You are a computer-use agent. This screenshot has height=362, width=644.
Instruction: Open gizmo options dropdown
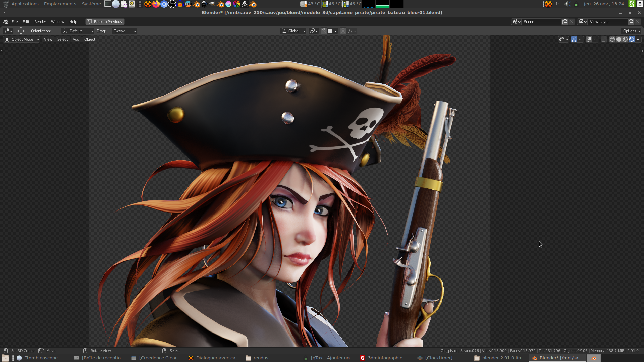(x=580, y=39)
